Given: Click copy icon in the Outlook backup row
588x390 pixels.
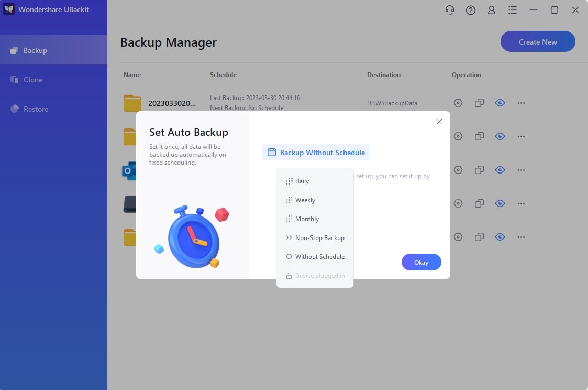Looking at the screenshot, I should (479, 170).
